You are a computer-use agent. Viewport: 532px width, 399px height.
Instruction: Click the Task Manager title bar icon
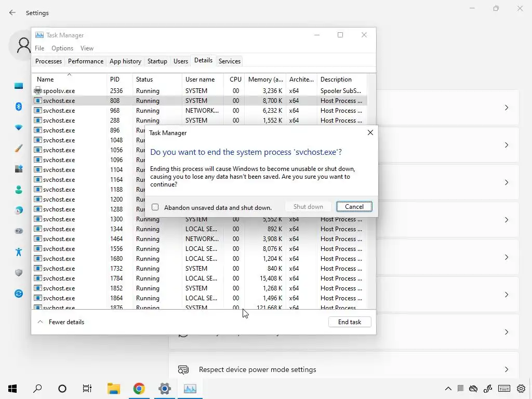(39, 35)
